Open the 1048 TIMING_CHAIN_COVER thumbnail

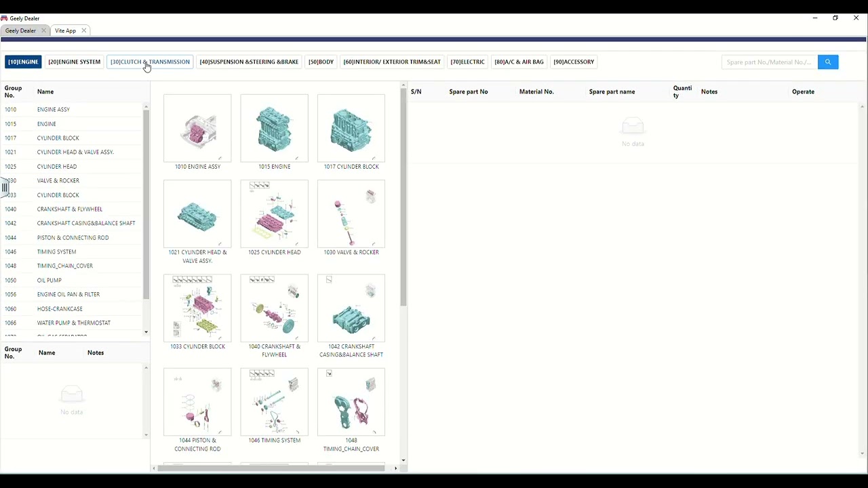[351, 402]
